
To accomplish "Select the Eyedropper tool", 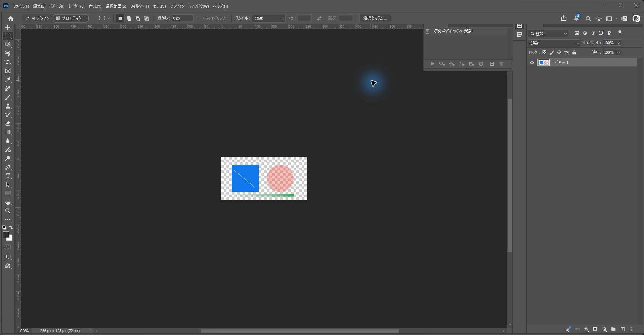I will 8,80.
